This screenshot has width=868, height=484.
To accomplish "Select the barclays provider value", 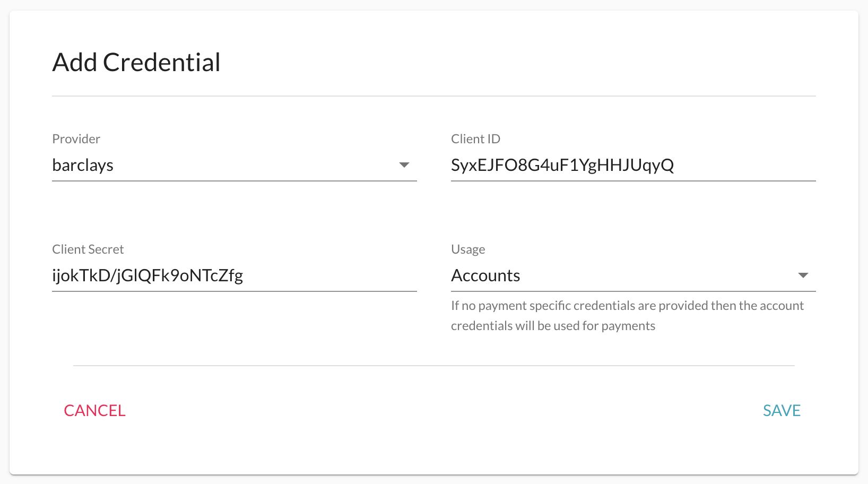I will tap(83, 165).
